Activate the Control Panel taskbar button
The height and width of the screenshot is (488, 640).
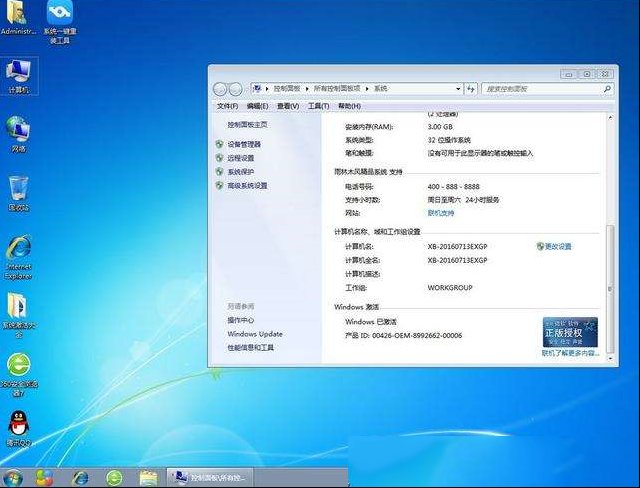click(x=209, y=477)
